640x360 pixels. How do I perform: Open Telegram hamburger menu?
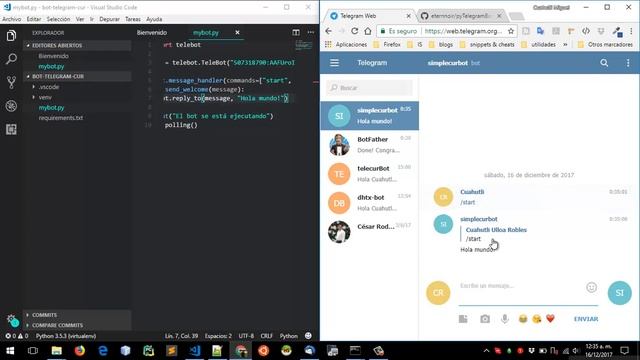click(334, 63)
